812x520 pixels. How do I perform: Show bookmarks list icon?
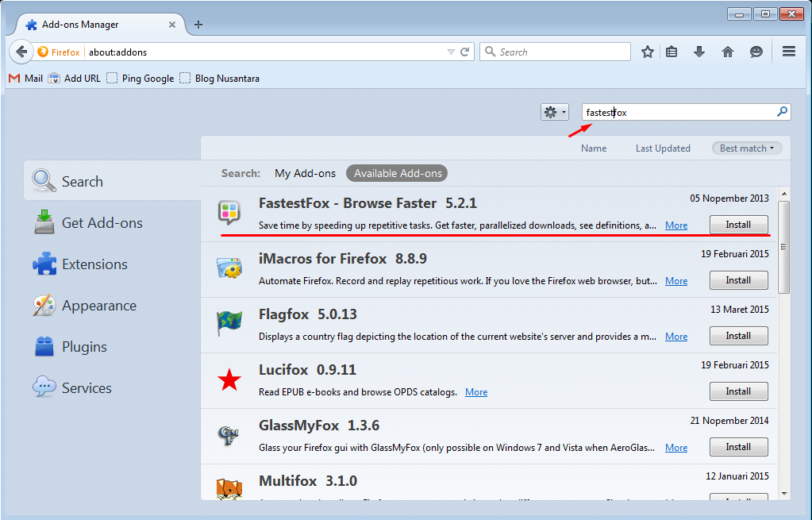pos(672,52)
